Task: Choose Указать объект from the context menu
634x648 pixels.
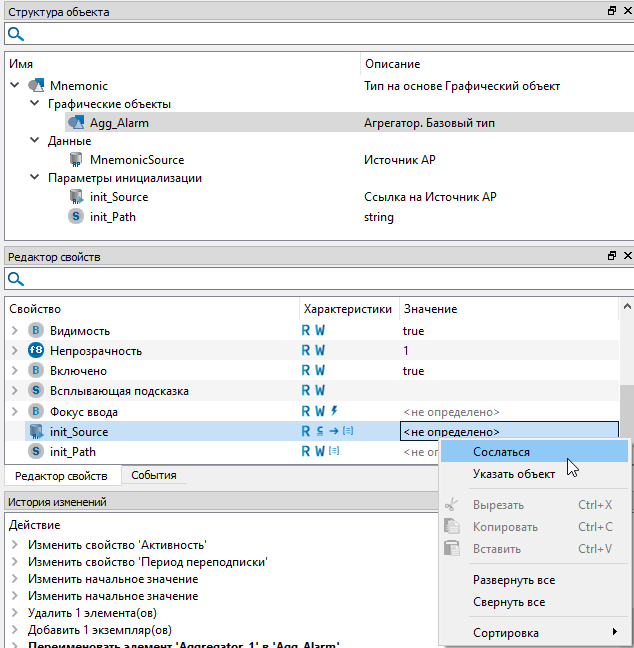Action: pyautogui.click(x=513, y=474)
